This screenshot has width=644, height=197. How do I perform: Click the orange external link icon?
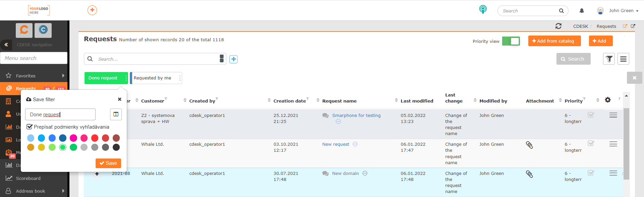coord(625,26)
